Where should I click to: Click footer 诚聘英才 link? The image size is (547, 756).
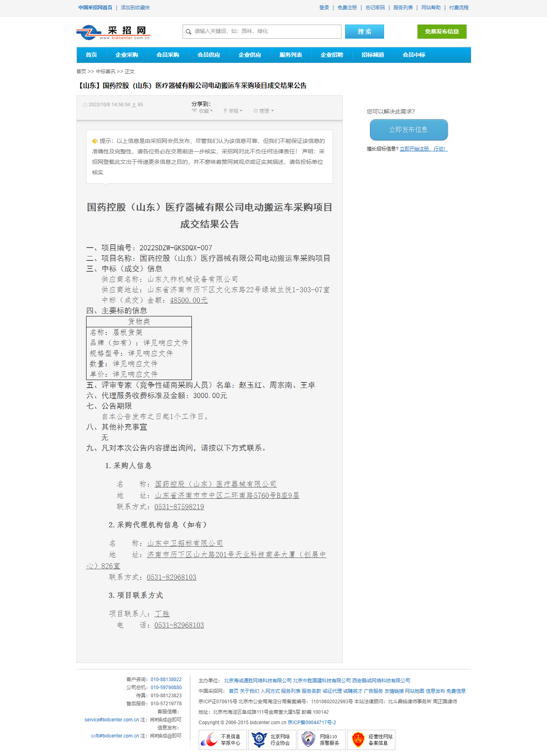353,691
